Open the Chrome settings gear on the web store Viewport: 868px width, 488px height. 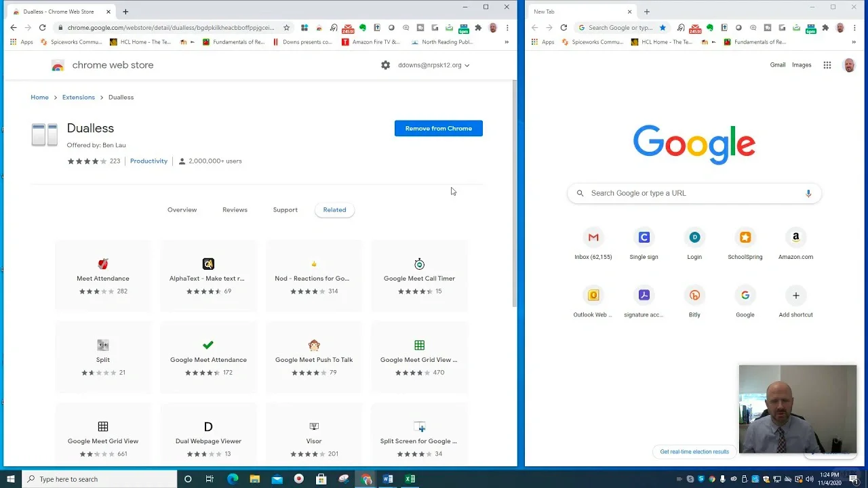tap(385, 65)
